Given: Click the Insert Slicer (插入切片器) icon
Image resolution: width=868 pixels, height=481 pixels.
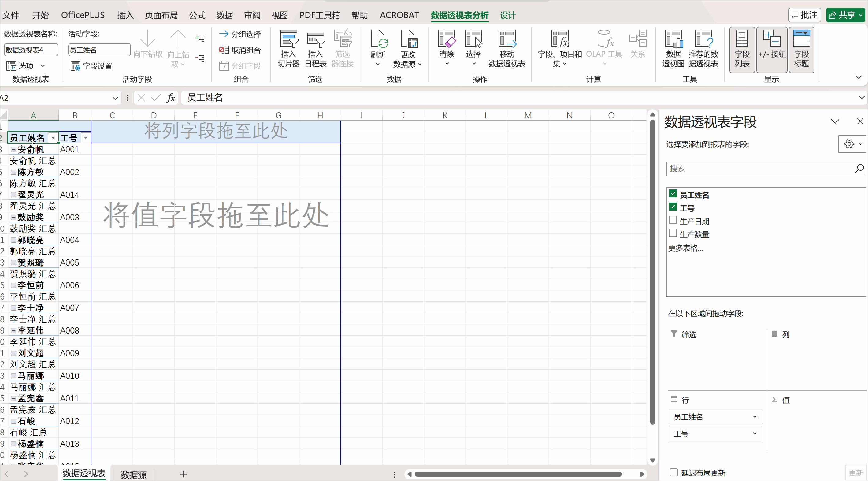Looking at the screenshot, I should pos(288,39).
